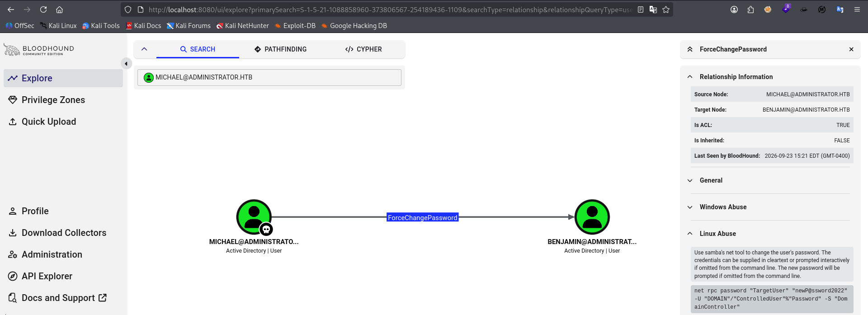
Task: Close the ForceChangePassword panel
Action: 851,49
